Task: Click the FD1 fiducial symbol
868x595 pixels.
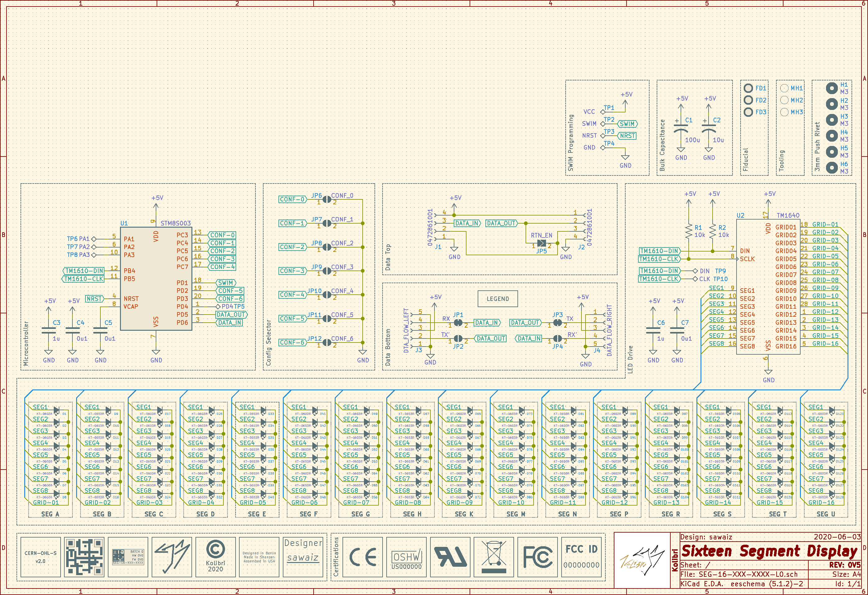Action: [x=748, y=88]
